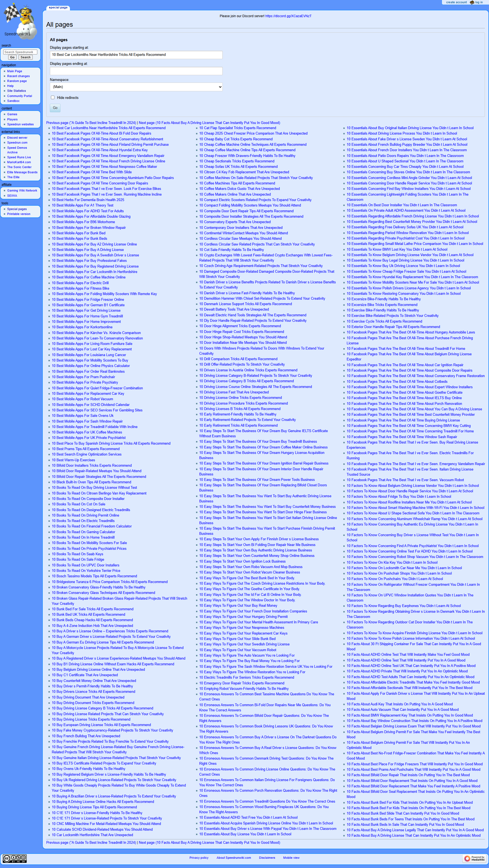Click the sidebar Search button
This screenshot has width=489, height=868.
coord(25,57)
